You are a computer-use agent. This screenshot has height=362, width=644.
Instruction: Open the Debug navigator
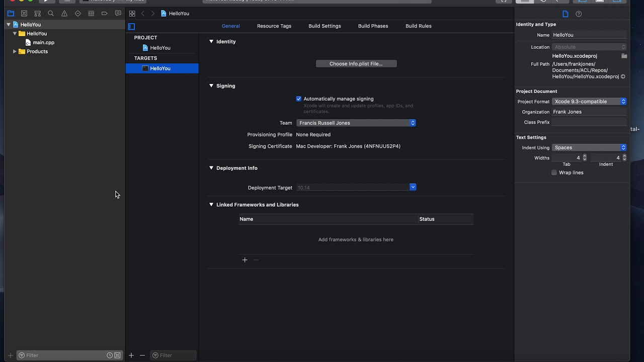point(91,14)
